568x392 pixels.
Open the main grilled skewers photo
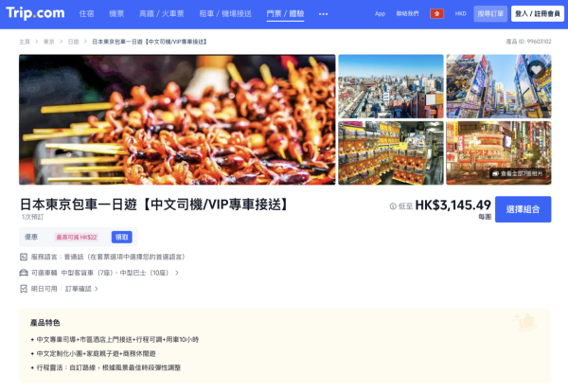177,119
